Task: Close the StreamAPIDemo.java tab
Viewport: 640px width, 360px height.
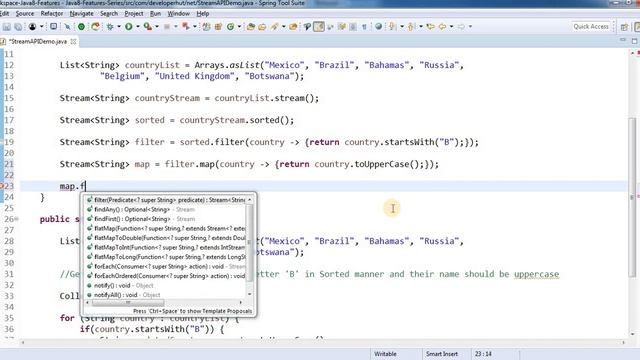Action: (73, 41)
